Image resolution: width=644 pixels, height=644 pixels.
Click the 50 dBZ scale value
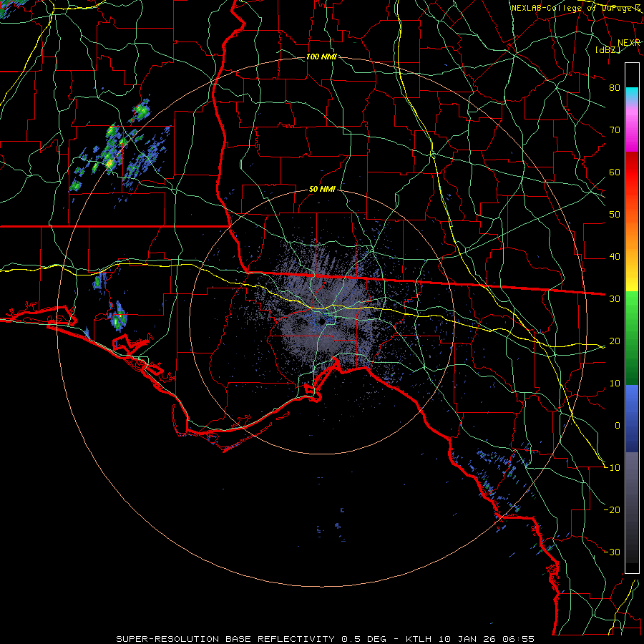[615, 215]
